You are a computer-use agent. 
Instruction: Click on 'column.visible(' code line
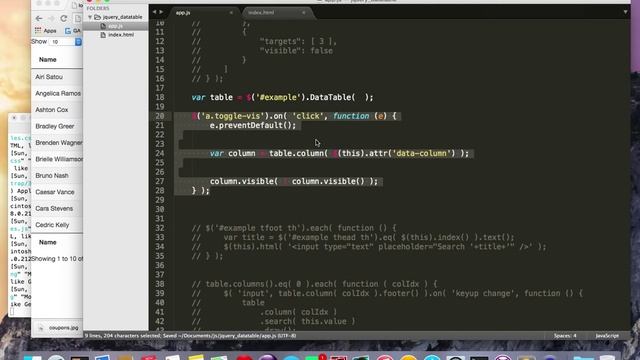pyautogui.click(x=293, y=181)
